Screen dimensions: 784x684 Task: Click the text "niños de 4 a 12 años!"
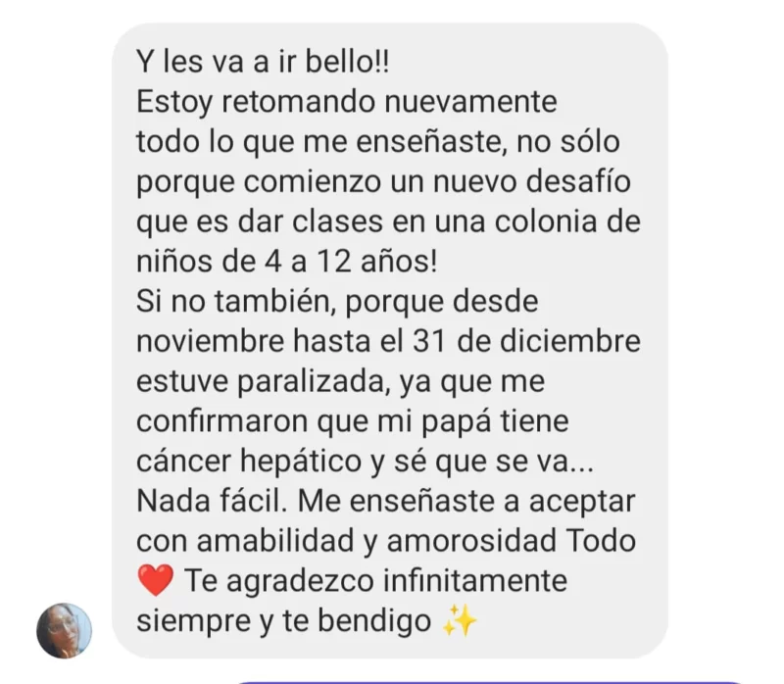287,262
